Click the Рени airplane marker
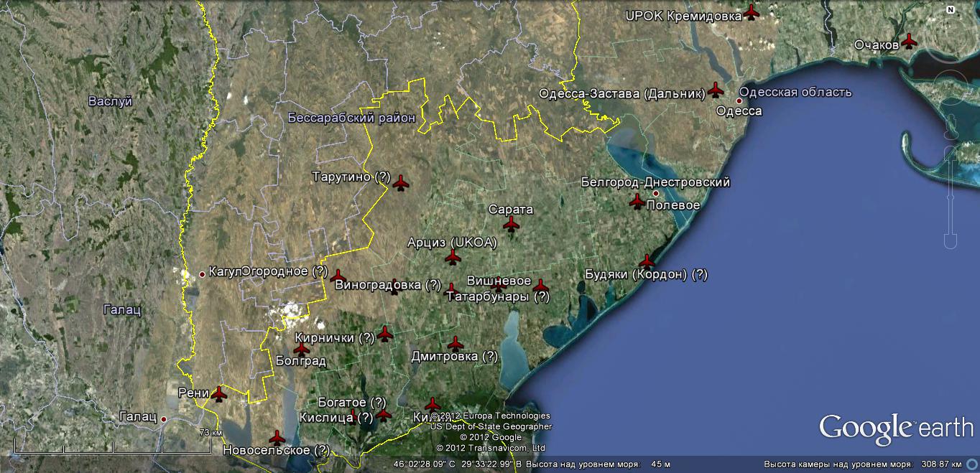 pos(219,394)
